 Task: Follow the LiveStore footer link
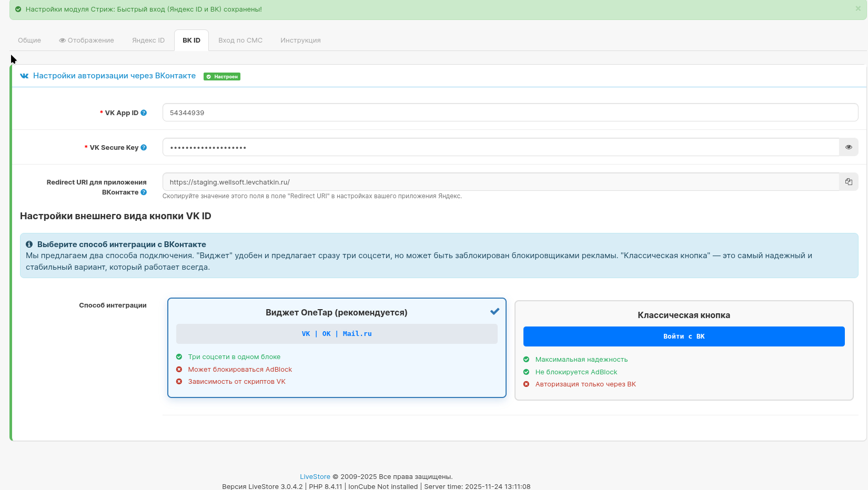click(315, 477)
